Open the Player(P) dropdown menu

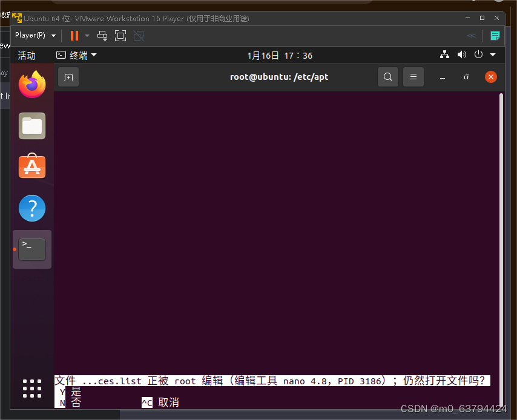click(35, 36)
